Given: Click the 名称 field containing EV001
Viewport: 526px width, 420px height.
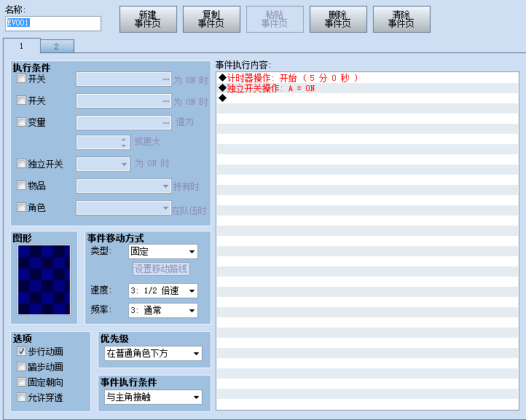Looking at the screenshot, I should tap(53, 23).
